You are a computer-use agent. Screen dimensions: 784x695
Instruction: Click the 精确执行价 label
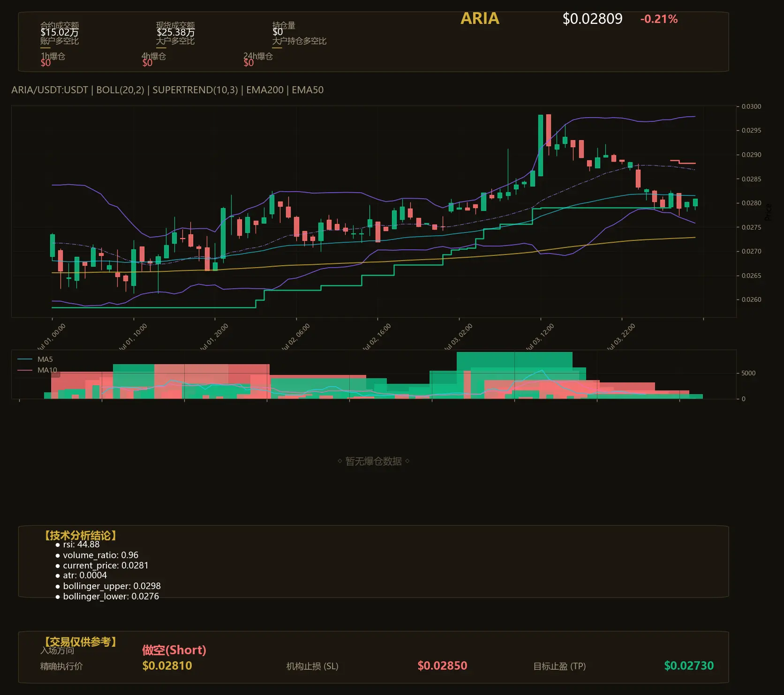[x=61, y=666]
